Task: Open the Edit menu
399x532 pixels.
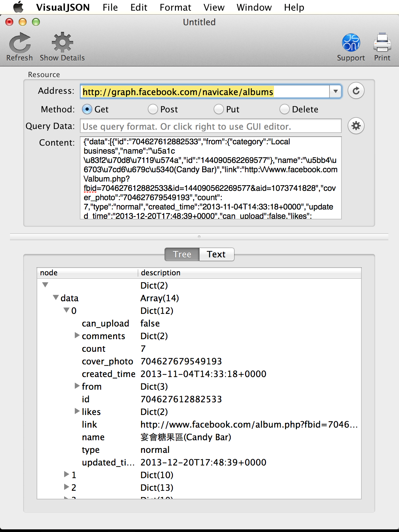Action: click(139, 7)
